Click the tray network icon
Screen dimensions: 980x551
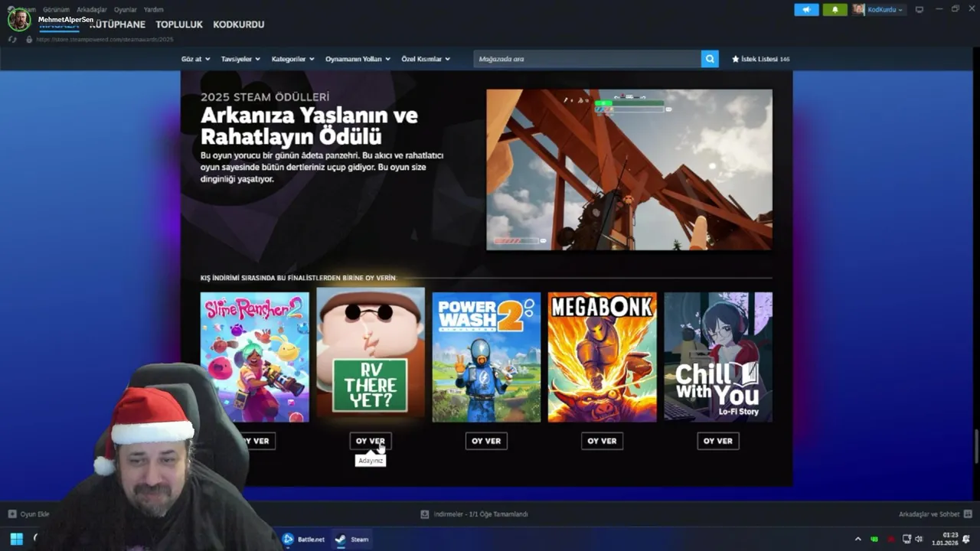pyautogui.click(x=906, y=539)
